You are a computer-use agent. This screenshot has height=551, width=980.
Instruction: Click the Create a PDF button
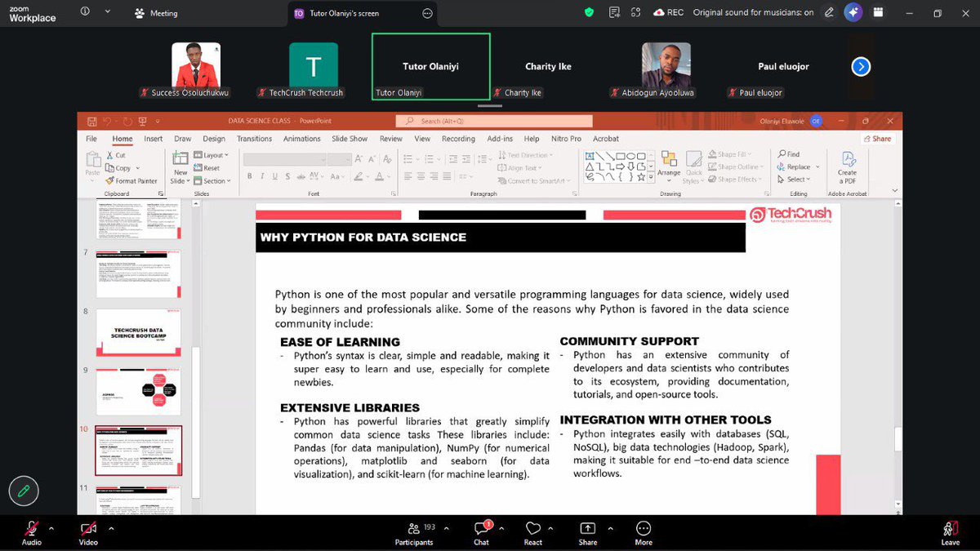tap(847, 166)
